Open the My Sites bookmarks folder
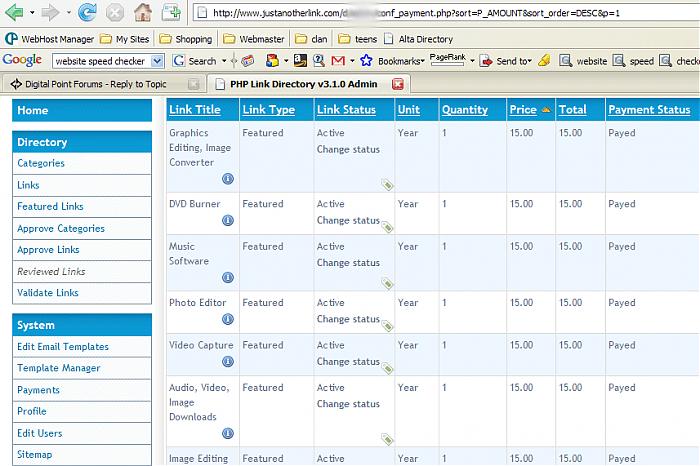The image size is (700, 466). (x=124, y=39)
